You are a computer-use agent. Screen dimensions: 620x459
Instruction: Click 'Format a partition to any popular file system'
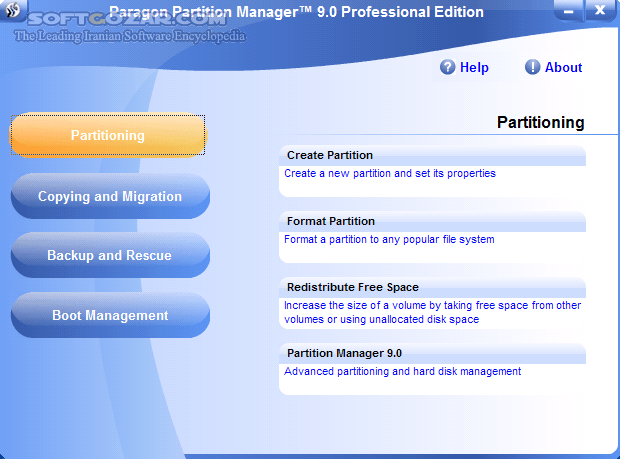point(389,239)
